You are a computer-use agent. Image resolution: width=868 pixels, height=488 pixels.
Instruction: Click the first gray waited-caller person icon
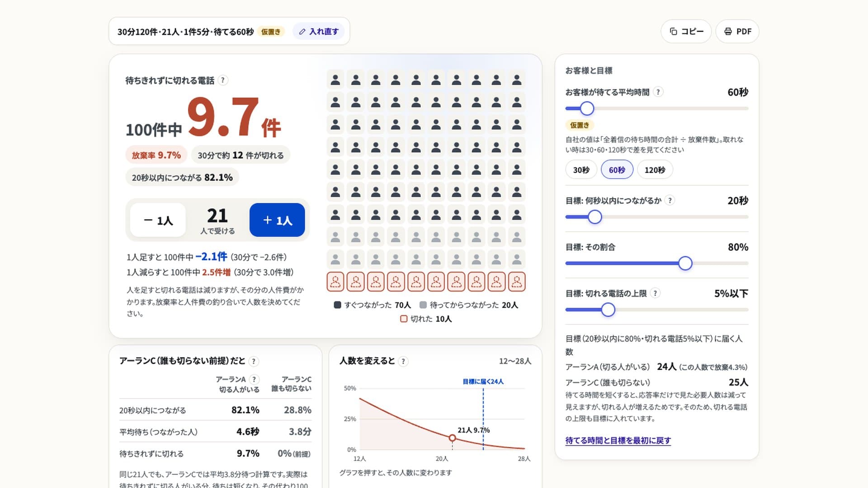[x=335, y=236]
